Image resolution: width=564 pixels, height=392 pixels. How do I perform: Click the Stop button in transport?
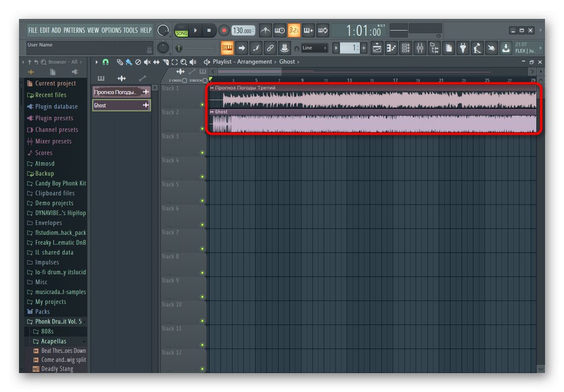(210, 30)
